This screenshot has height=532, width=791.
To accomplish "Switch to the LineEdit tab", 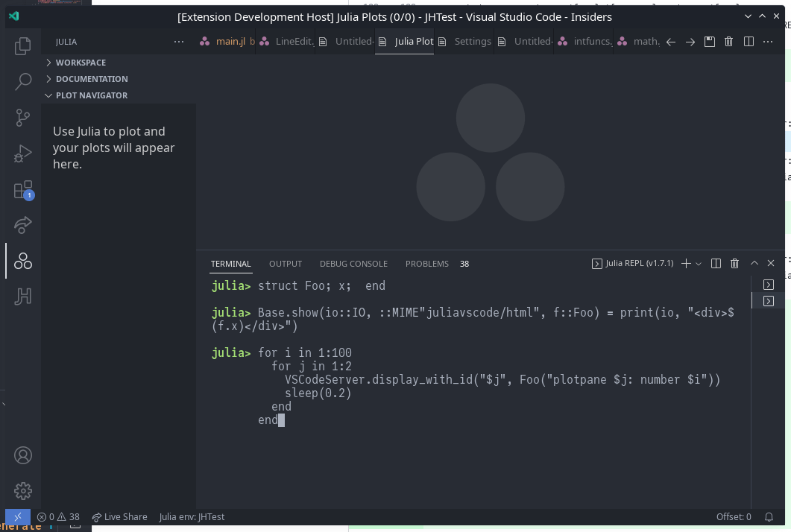I will (x=286, y=42).
